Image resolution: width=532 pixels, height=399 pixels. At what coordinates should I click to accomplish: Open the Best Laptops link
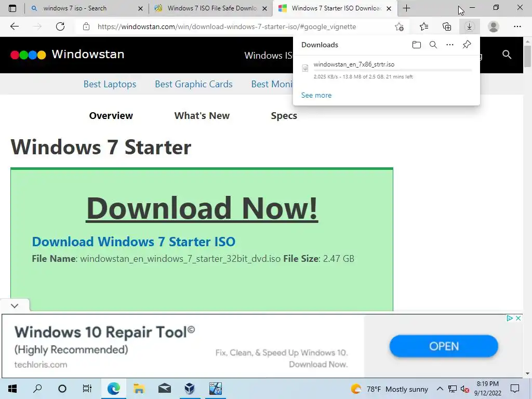pos(110,84)
